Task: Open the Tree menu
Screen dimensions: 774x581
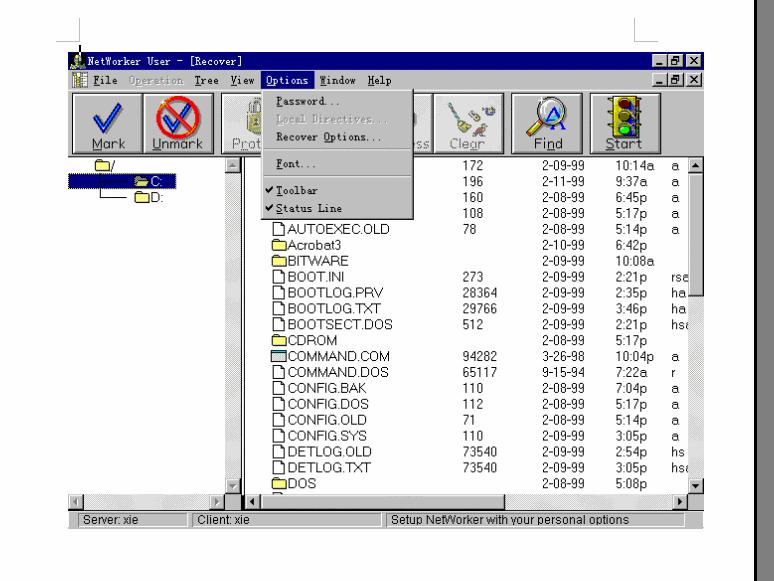Action: click(206, 80)
